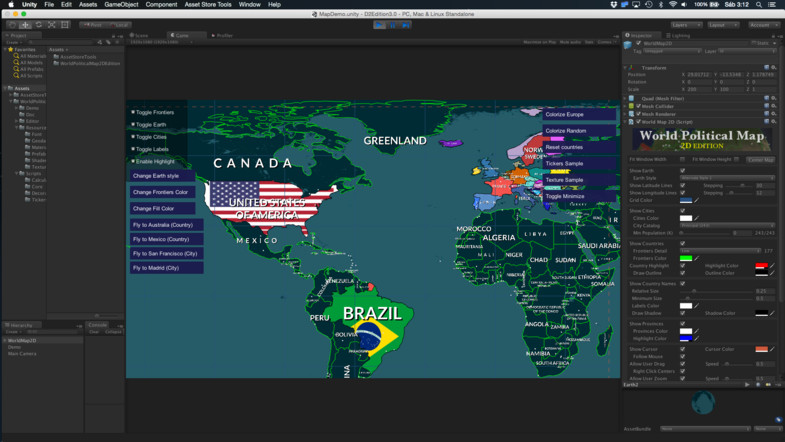Viewport: 785px width, 442px height.
Task: Select the Rotate tool in the toolbar
Action: (x=39, y=25)
